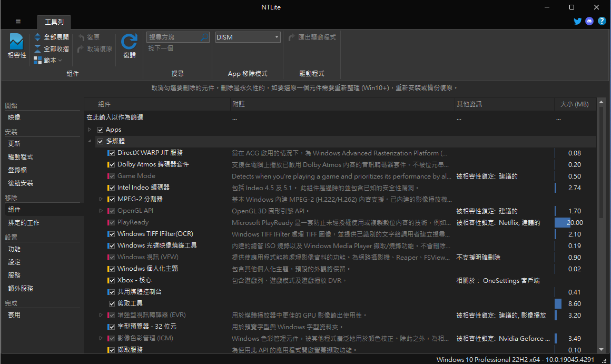Uncheck DirectX WARP JIT 服務 checkbox
This screenshot has width=611, height=364.
point(111,153)
